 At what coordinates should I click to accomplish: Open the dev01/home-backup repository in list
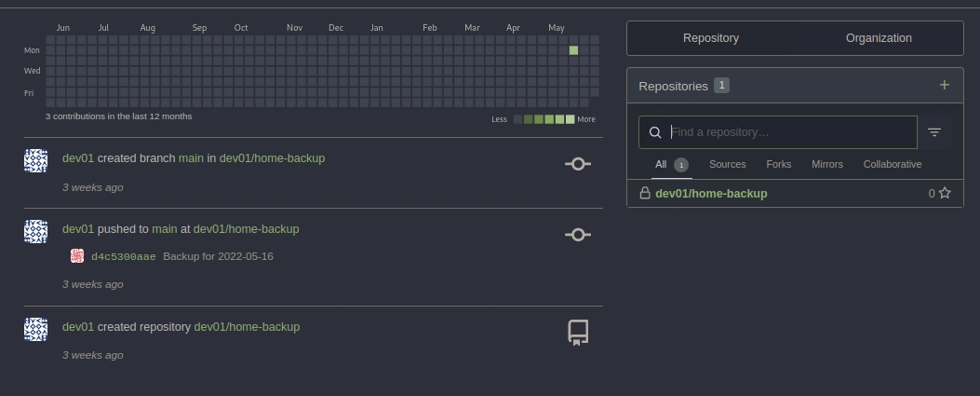(711, 194)
